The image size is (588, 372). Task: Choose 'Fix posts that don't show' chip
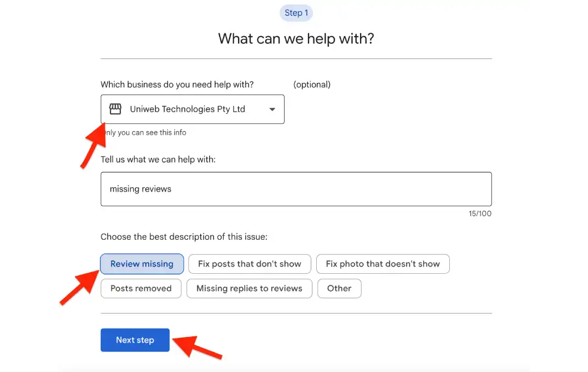250,264
